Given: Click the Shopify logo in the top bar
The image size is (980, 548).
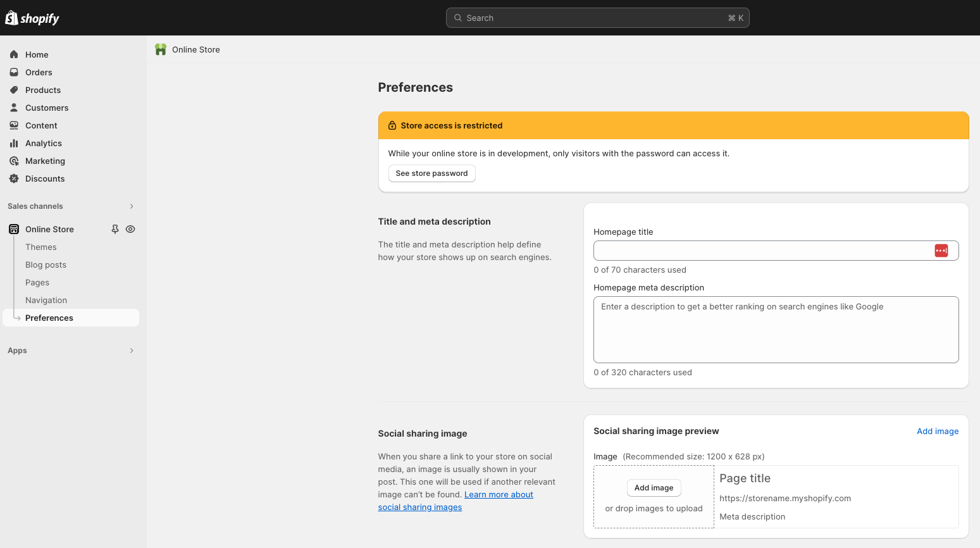Looking at the screenshot, I should pyautogui.click(x=32, y=18).
